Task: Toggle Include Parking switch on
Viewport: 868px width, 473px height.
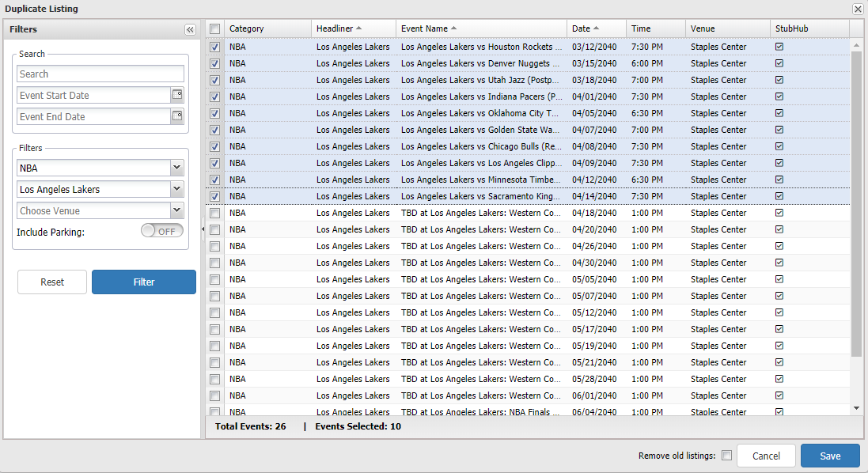Action: 161,231
